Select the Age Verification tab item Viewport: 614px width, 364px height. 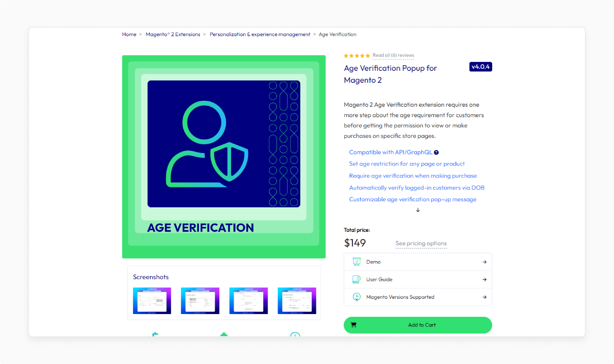click(338, 34)
